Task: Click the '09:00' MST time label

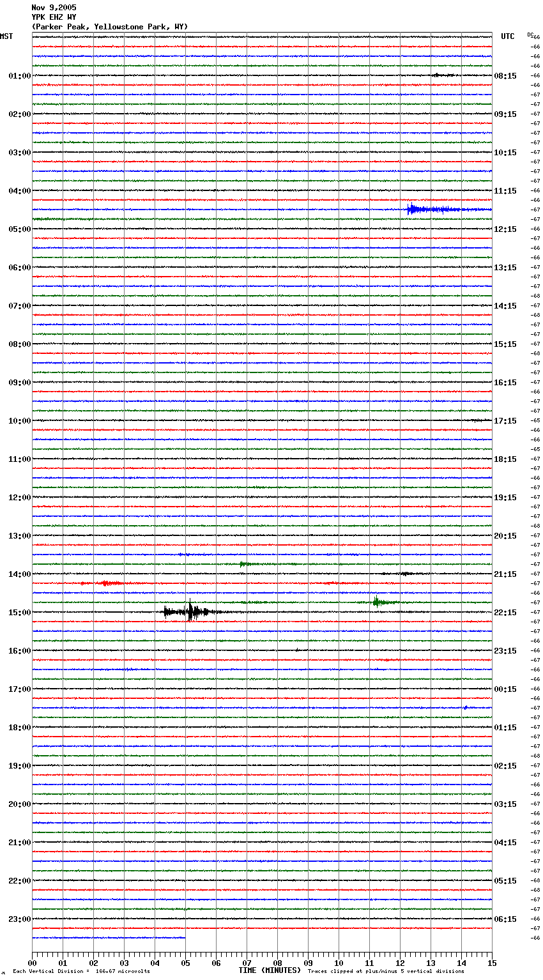Action: 20,383
